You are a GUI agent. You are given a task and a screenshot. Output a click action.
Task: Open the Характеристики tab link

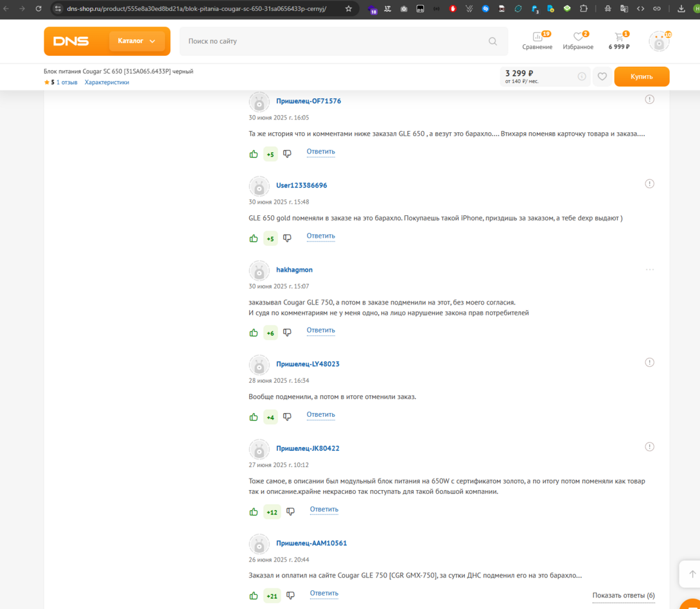[107, 82]
